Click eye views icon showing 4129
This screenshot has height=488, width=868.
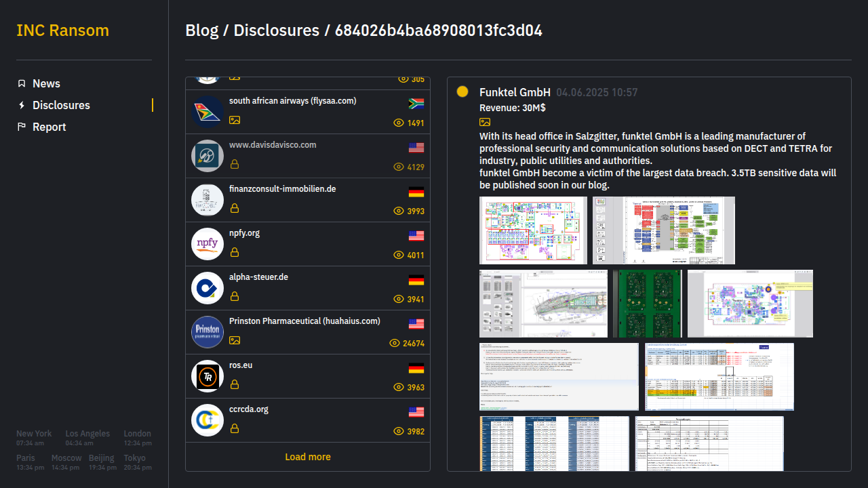(x=399, y=167)
